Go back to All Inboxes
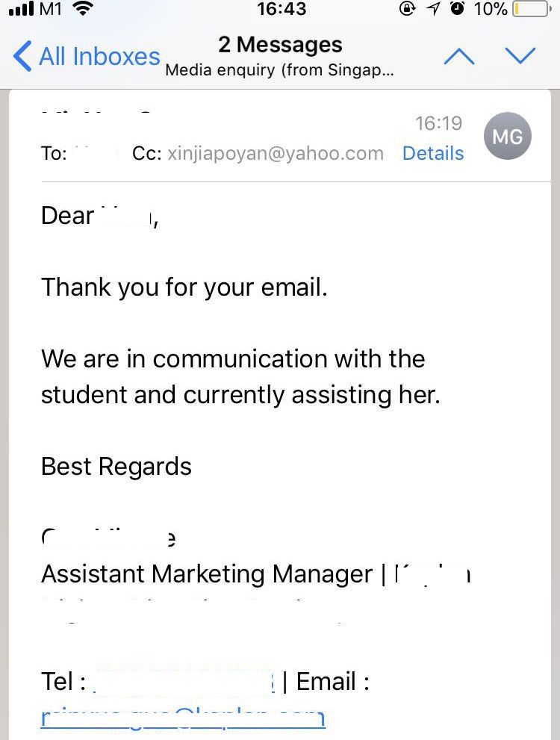Screen dimensions: 560x740 click(87, 57)
